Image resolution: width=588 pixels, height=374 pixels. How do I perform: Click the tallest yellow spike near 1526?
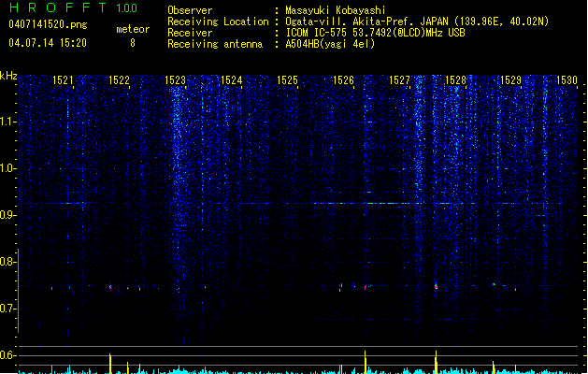point(366,362)
